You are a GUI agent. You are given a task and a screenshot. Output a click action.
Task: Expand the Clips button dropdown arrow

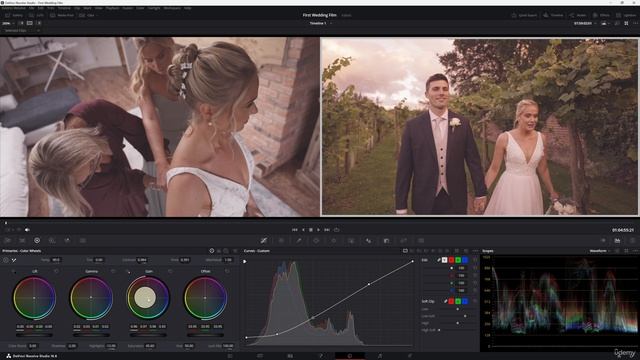point(97,15)
